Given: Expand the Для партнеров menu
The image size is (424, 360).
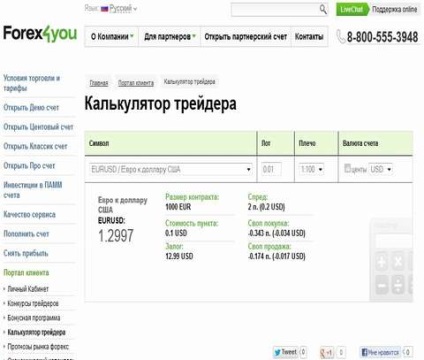Looking at the screenshot, I should [169, 37].
